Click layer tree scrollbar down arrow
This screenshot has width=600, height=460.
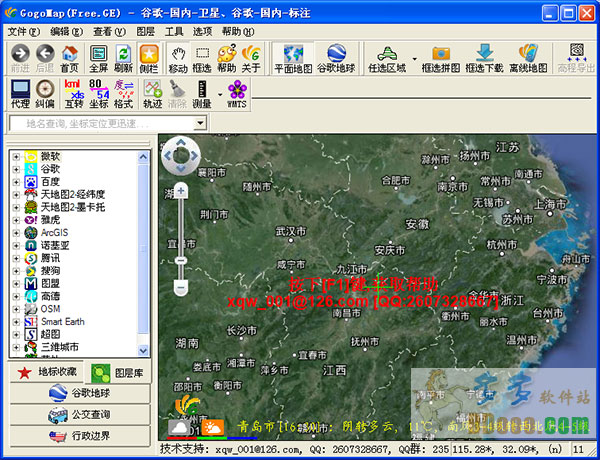143,350
